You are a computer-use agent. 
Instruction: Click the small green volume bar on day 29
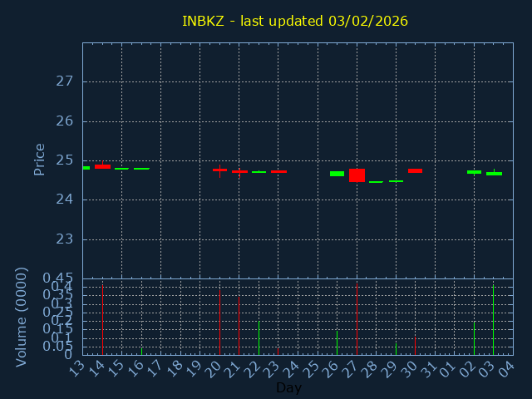pyautogui.click(x=396, y=348)
